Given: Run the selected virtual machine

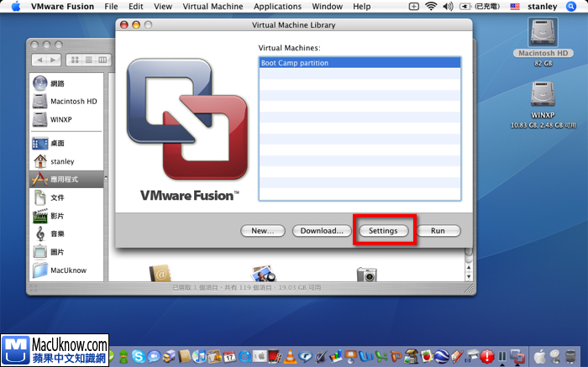Looking at the screenshot, I should 438,230.
